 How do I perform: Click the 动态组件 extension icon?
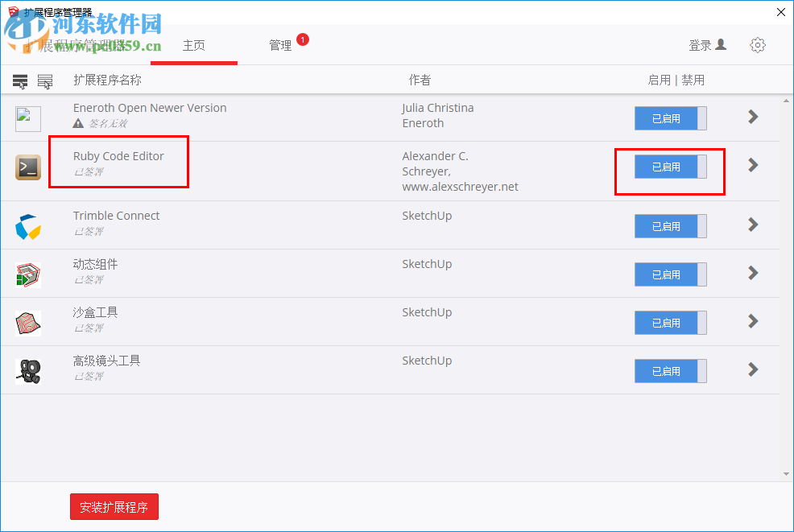tap(27, 274)
